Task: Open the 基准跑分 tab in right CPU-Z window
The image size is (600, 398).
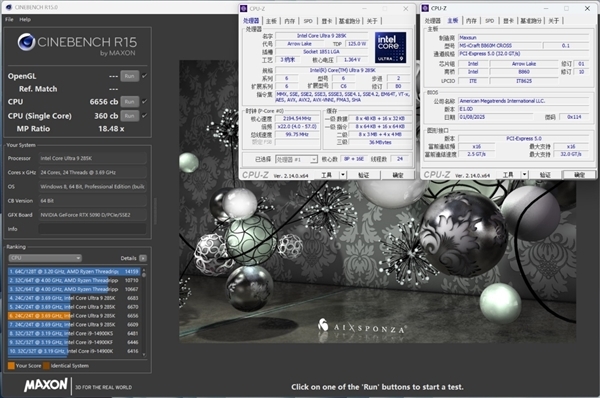Action: pos(531,21)
